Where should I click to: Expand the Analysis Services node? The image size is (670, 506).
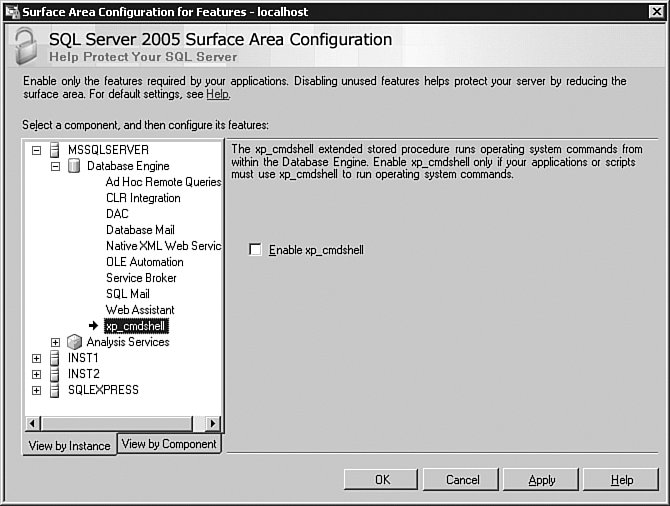56,342
